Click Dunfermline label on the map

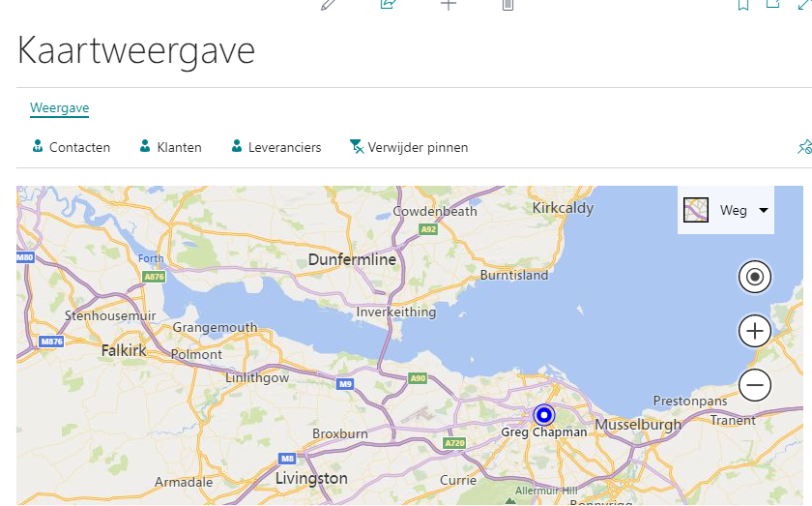[352, 259]
